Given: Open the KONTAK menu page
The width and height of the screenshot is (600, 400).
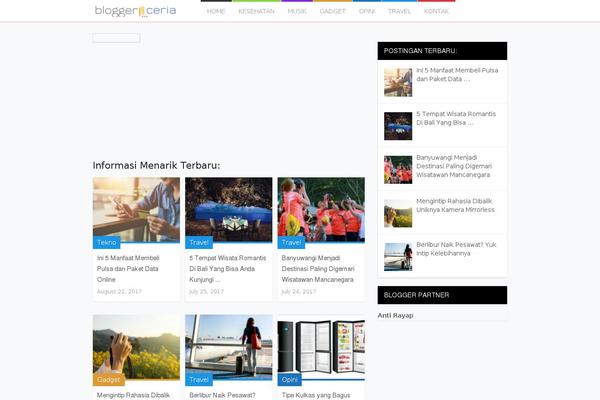Looking at the screenshot, I should point(436,11).
